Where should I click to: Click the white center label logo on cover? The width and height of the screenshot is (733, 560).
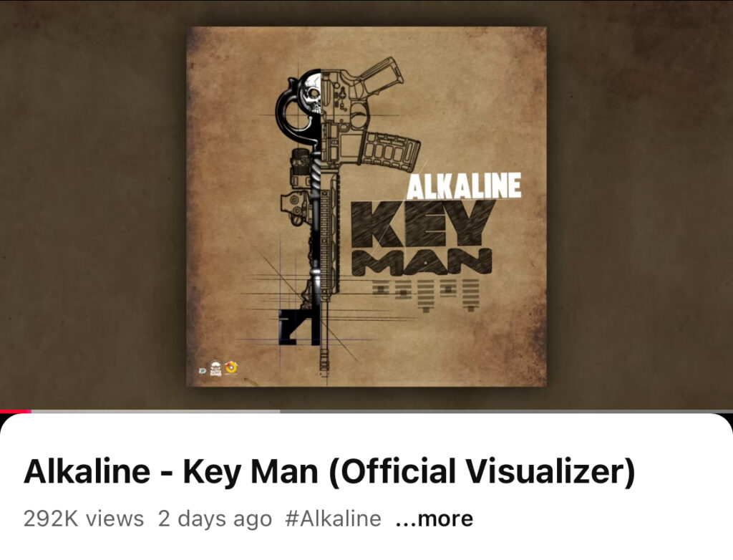pyautogui.click(x=215, y=368)
